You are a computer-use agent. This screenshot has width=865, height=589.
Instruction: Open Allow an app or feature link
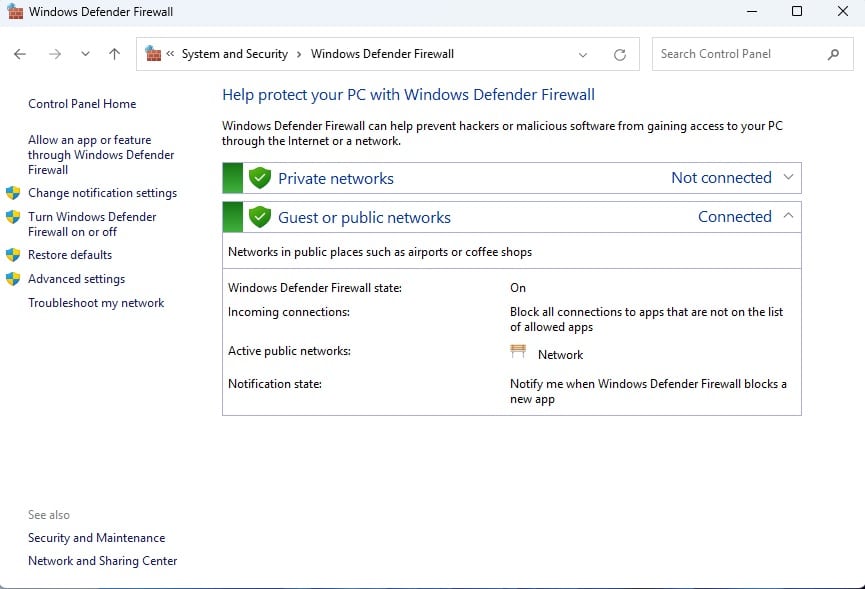pos(101,155)
